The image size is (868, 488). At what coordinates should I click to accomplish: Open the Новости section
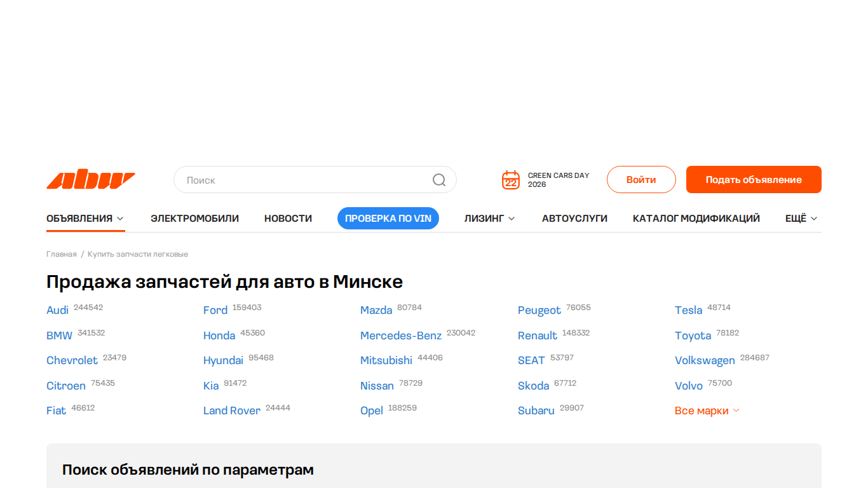coord(288,219)
